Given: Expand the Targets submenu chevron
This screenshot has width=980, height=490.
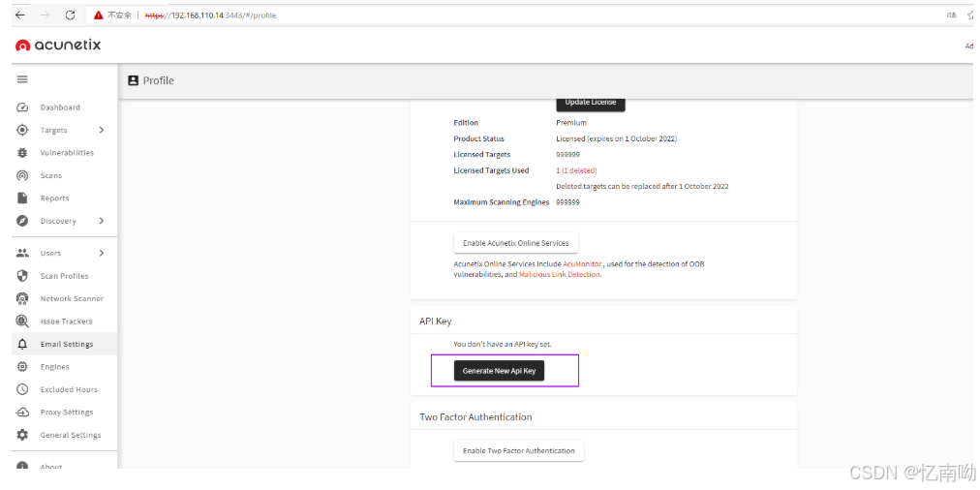Looking at the screenshot, I should point(102,130).
